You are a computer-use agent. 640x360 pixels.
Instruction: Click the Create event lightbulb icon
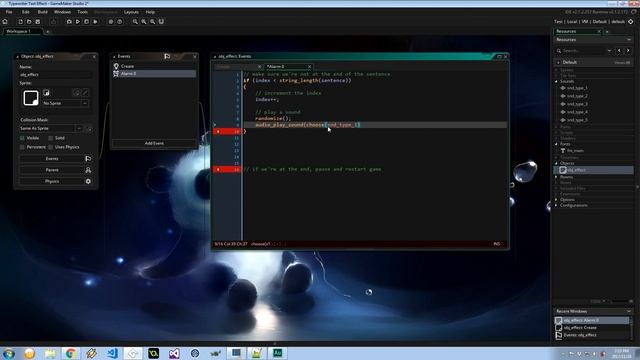coord(116,66)
